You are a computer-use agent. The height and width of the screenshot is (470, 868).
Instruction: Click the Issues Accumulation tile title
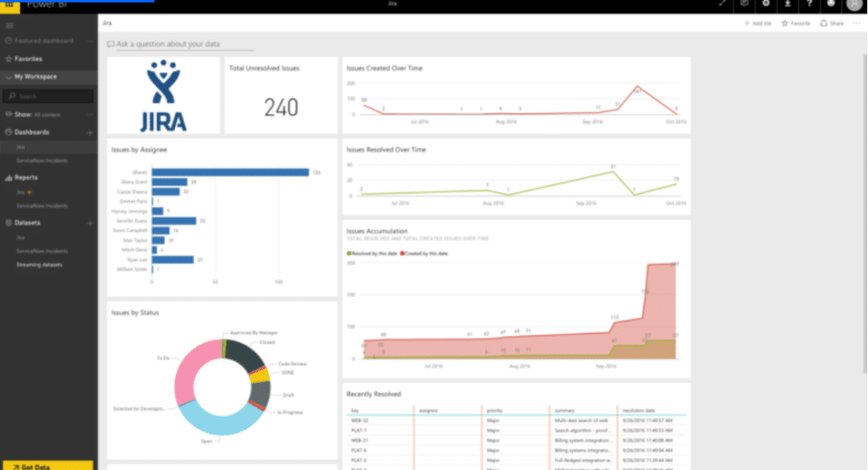(377, 231)
